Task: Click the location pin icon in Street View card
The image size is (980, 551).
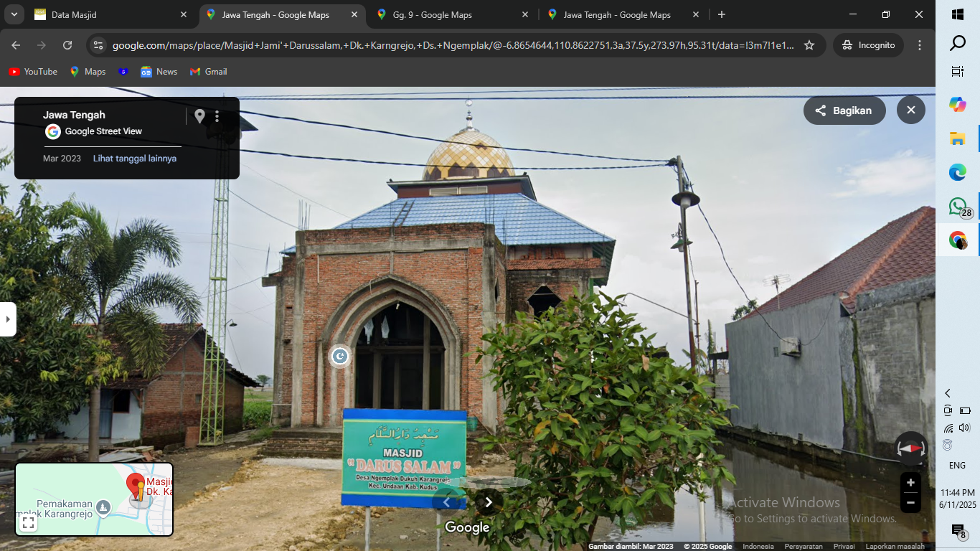Action: (x=199, y=116)
